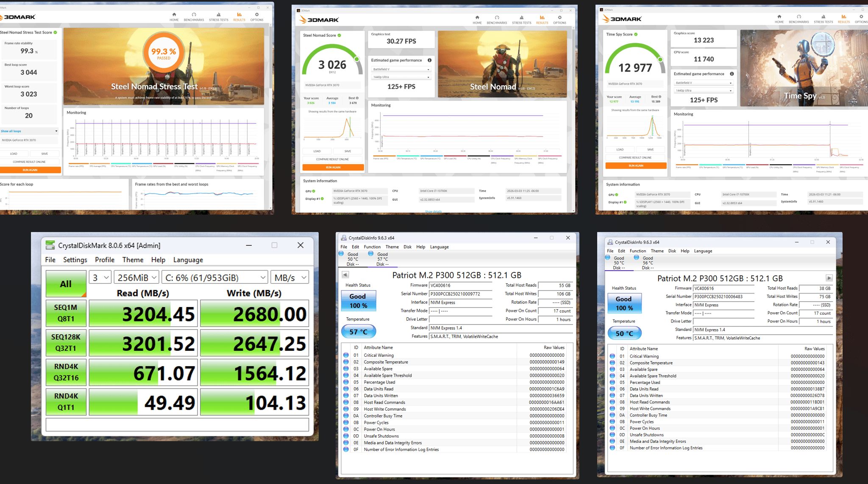Click the empty comment box in CrystalDiskMark

coord(177,425)
